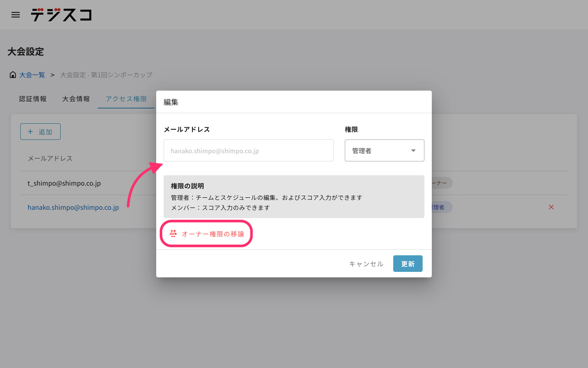This screenshot has width=588, height=368.
Task: Click キャンセル in the edit dialog
Action: 366,264
